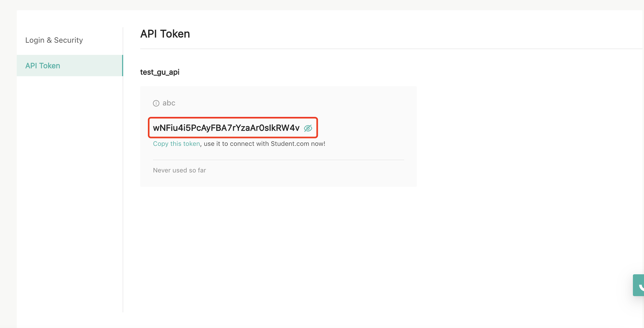Image resolution: width=644 pixels, height=328 pixels.
Task: Click the vertical divider beside the sidebar
Action: point(123,196)
